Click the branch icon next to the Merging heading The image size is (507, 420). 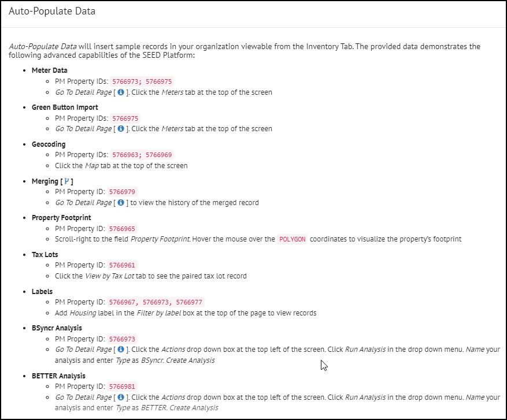point(68,181)
